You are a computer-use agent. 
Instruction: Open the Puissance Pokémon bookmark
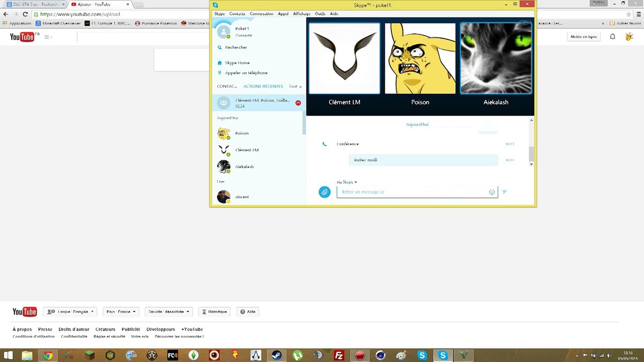pyautogui.click(x=156, y=23)
